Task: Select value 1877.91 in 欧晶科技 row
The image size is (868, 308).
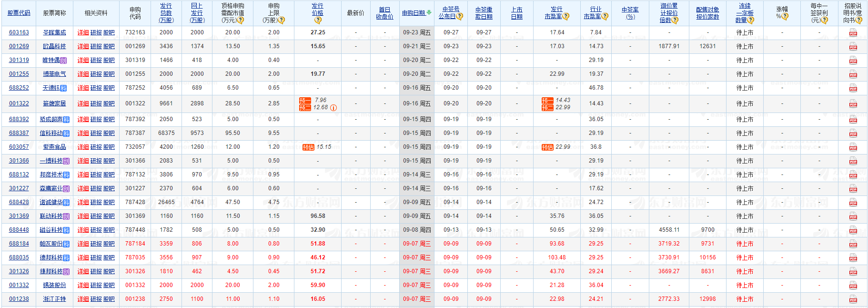Action: point(669,46)
